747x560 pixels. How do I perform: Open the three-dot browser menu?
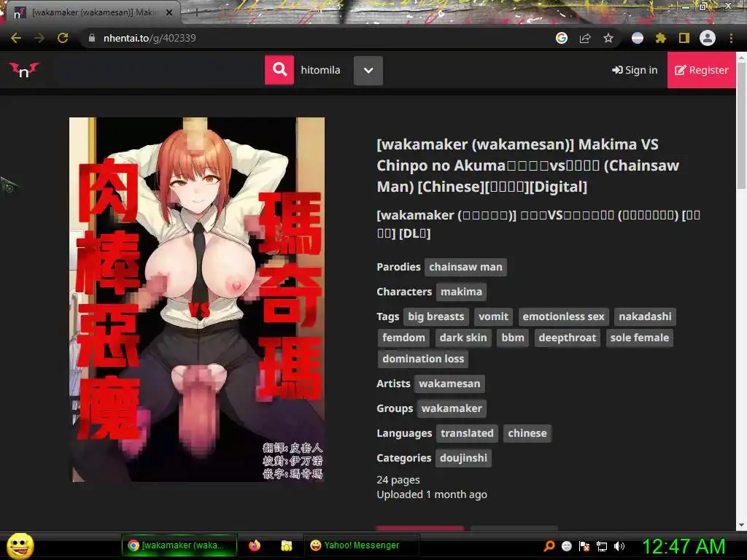731,38
